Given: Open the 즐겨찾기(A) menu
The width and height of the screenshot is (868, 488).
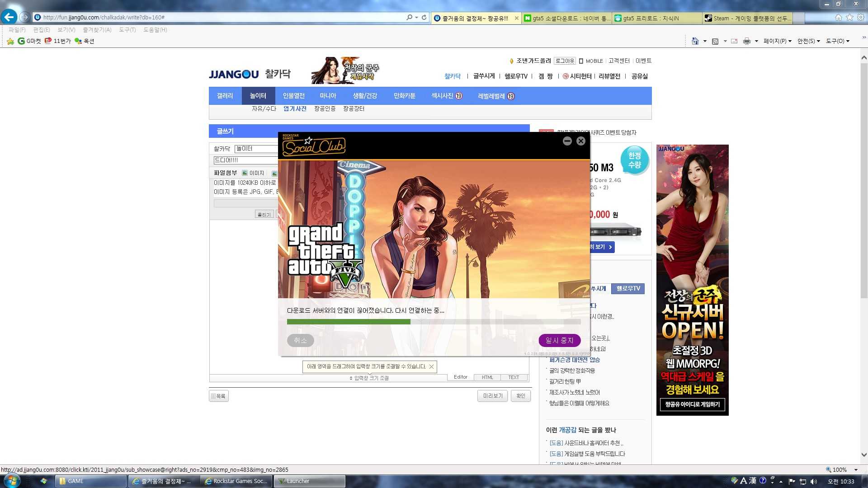Looking at the screenshot, I should [x=97, y=30].
